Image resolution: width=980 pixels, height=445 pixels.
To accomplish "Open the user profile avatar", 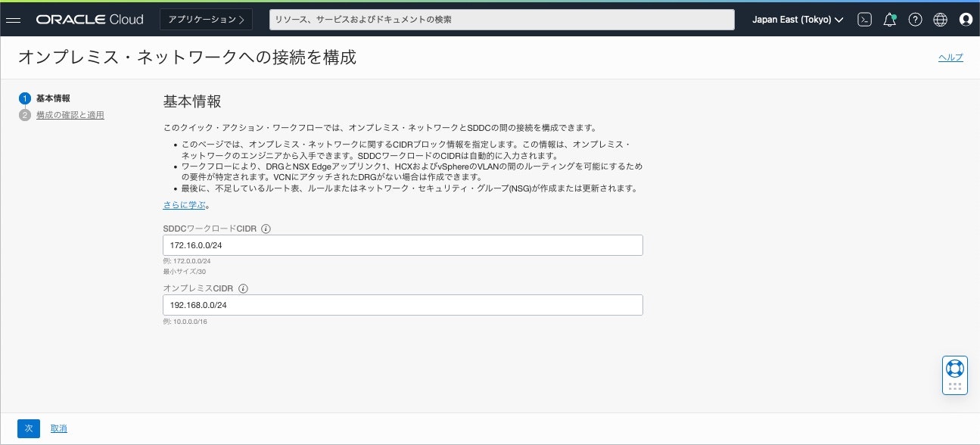I will click(966, 20).
